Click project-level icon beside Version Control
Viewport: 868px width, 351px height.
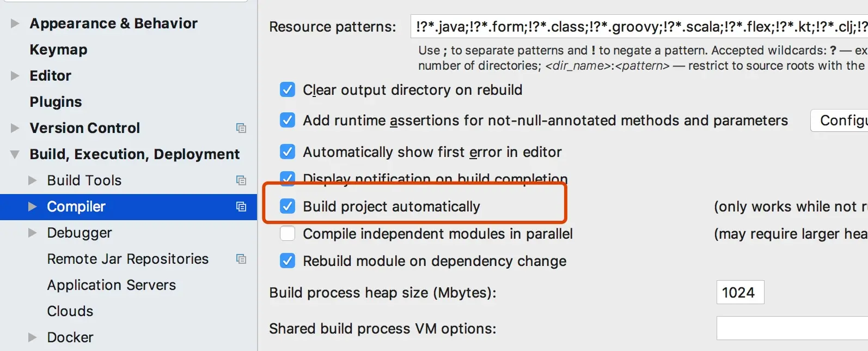coord(241,128)
